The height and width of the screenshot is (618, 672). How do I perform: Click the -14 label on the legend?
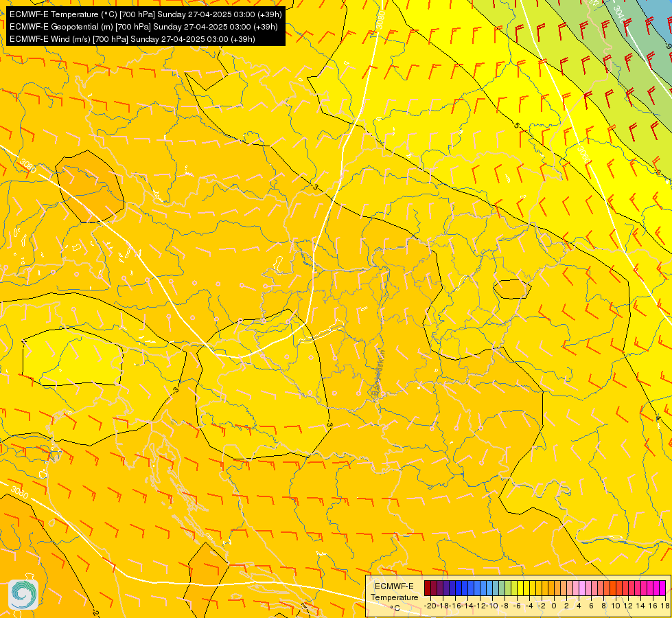tap(468, 606)
